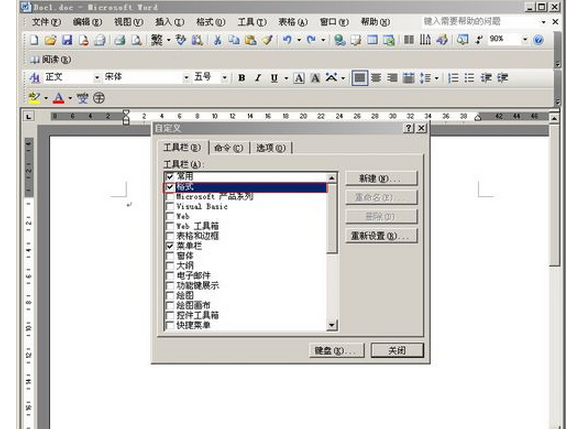Open the Word Help question mark icon
The height and width of the screenshot is (429, 580).
coord(539,40)
